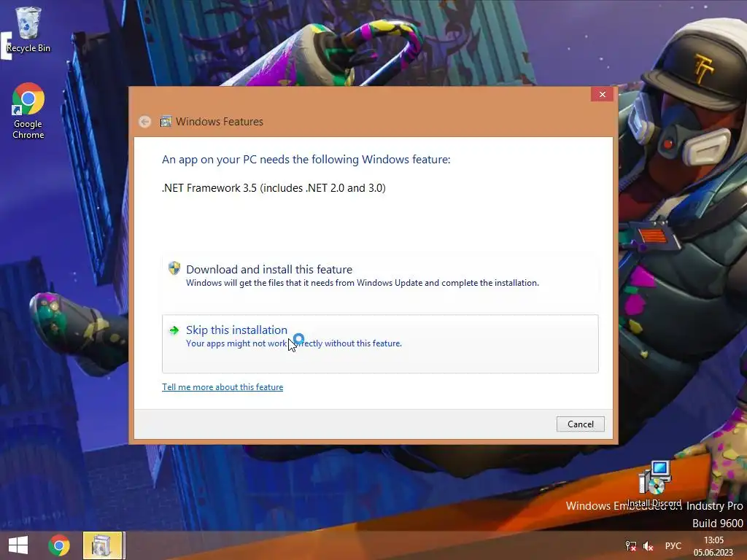The width and height of the screenshot is (747, 560).
Task: Launch Chrome from the taskbar
Action: coord(59,545)
